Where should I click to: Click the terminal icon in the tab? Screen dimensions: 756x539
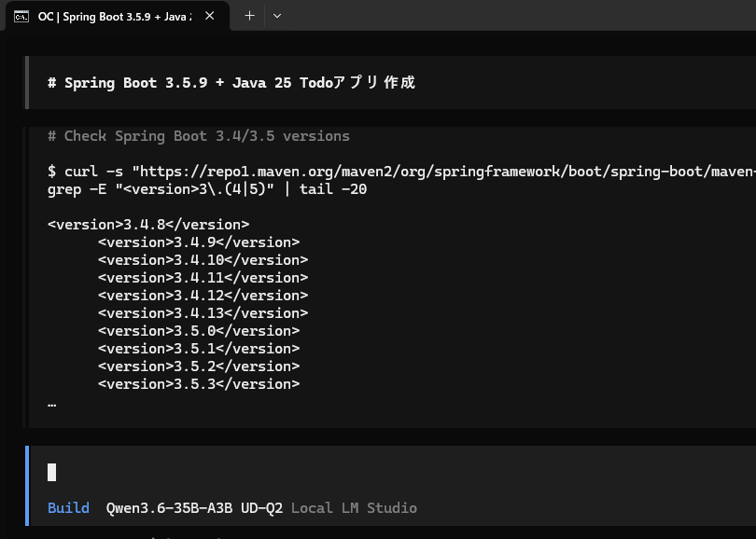click(21, 17)
